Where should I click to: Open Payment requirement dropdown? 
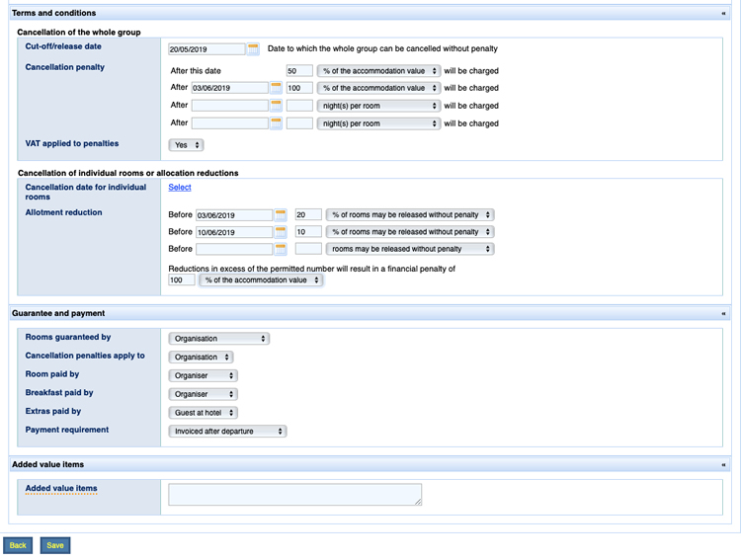(x=227, y=431)
